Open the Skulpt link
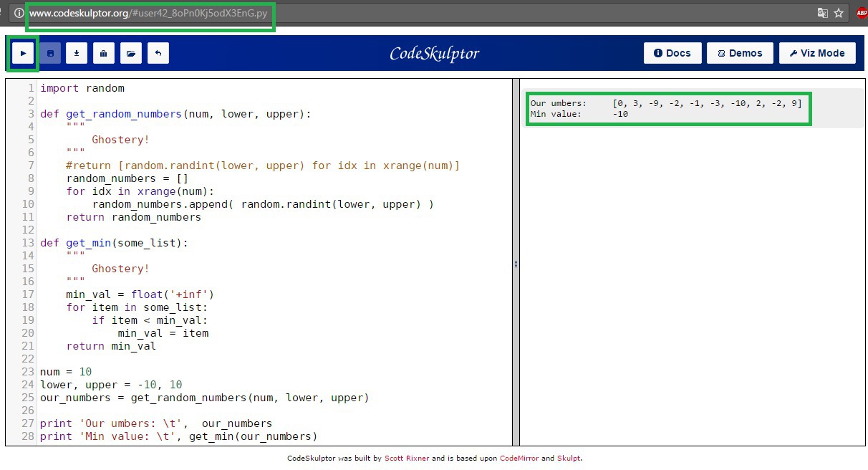The height and width of the screenshot is (470, 868). tap(569, 459)
